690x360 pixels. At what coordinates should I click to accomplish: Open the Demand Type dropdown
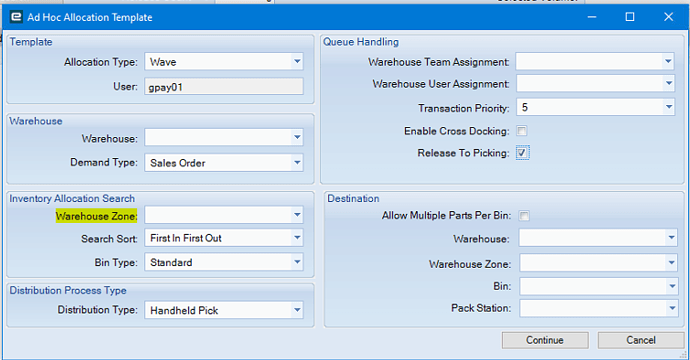point(297,162)
